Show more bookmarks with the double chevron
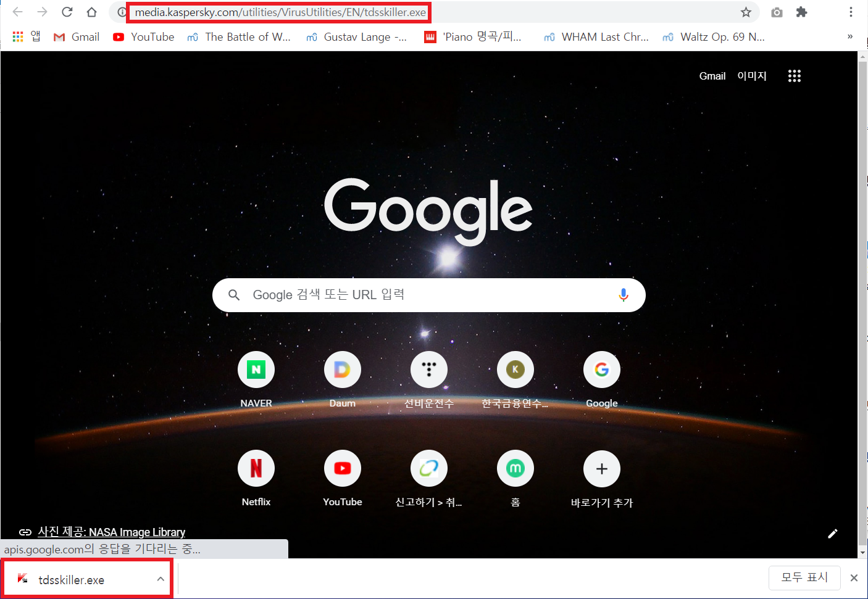Screen dimensions: 868x599 coord(850,36)
